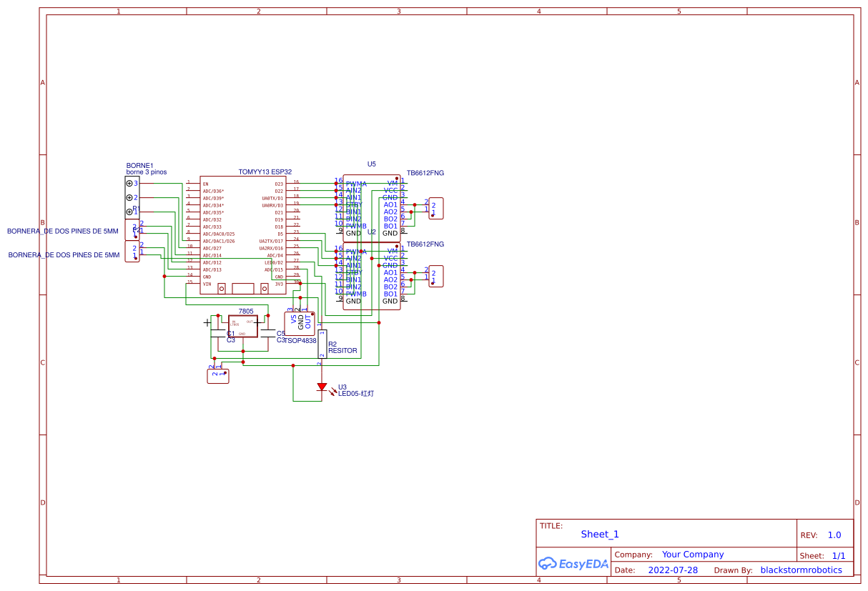Click the EasyEDA logo in title block
Screen dimensions: 868x591
(x=573, y=564)
